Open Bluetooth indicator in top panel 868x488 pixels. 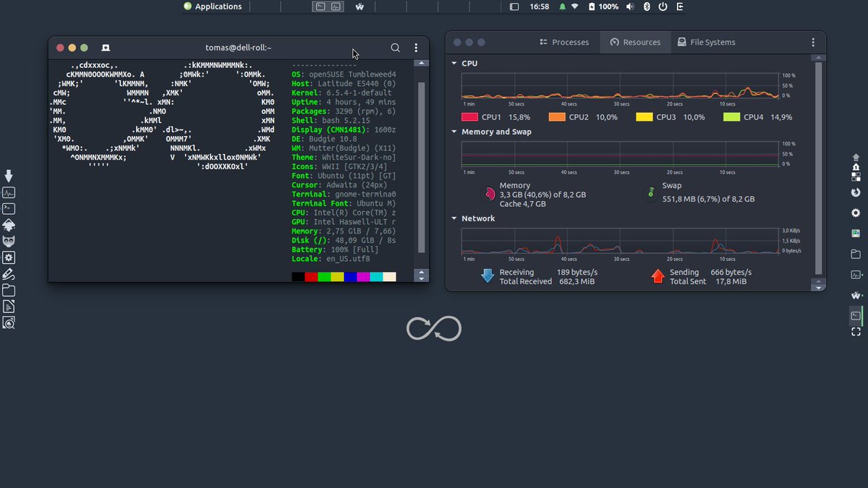coord(647,7)
